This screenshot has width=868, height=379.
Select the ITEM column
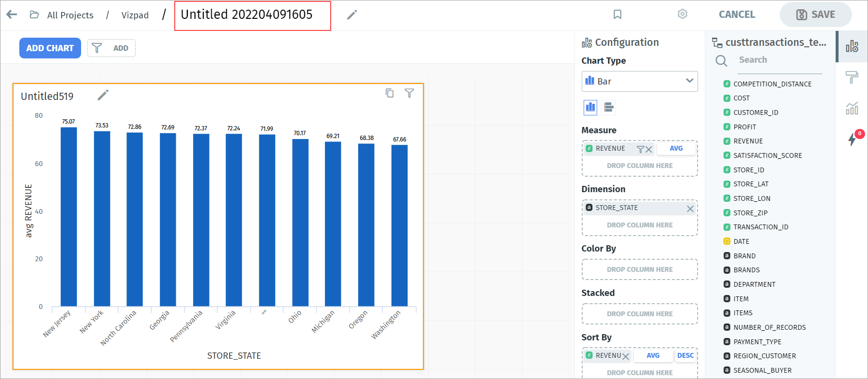(741, 299)
